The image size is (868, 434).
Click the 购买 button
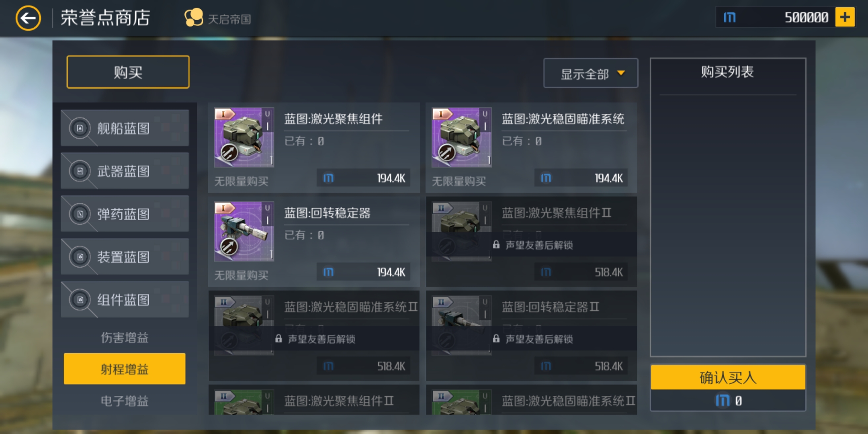128,72
